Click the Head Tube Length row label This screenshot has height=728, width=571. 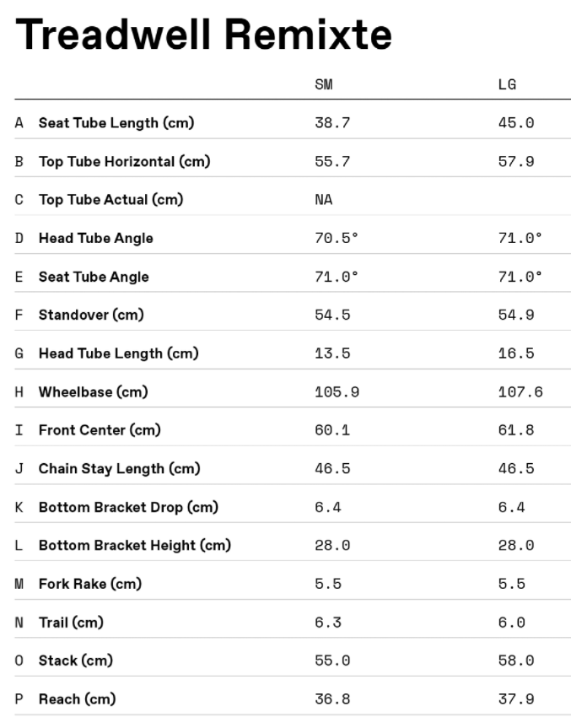(118, 353)
